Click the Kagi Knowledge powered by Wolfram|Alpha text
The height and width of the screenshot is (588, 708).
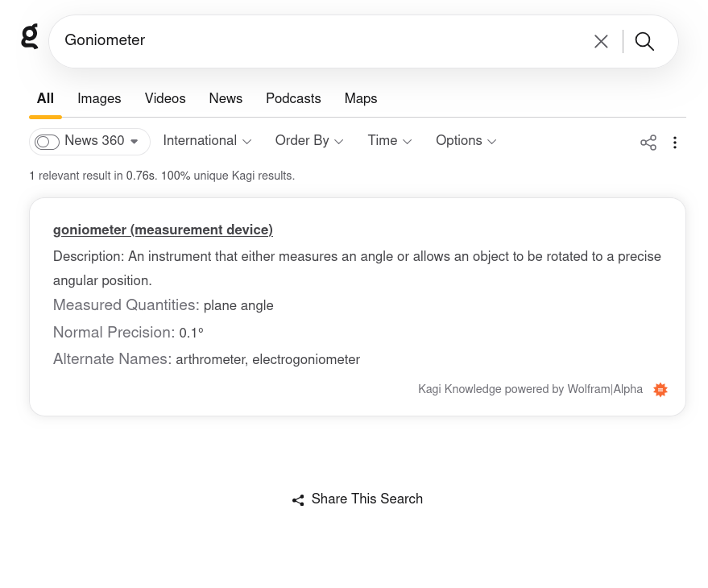530,389
